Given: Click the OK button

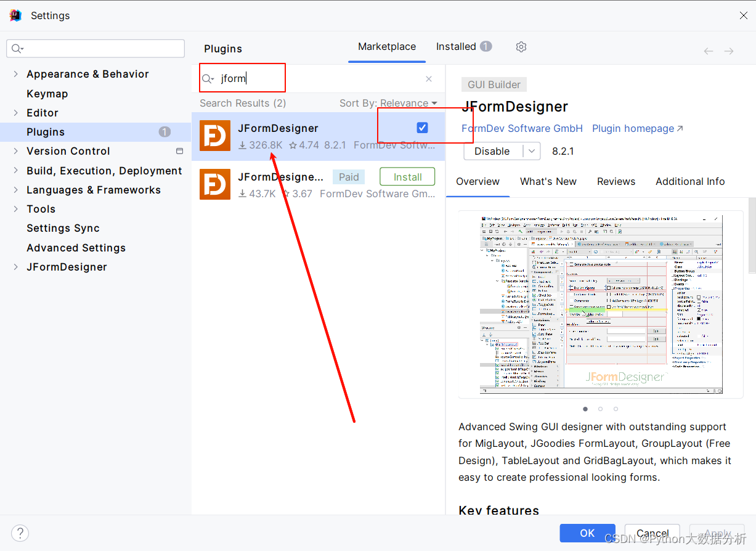Looking at the screenshot, I should click(587, 533).
